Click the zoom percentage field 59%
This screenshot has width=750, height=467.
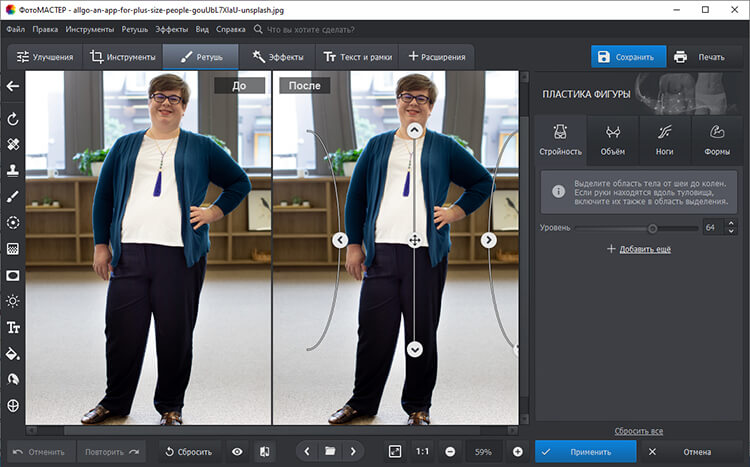(484, 451)
